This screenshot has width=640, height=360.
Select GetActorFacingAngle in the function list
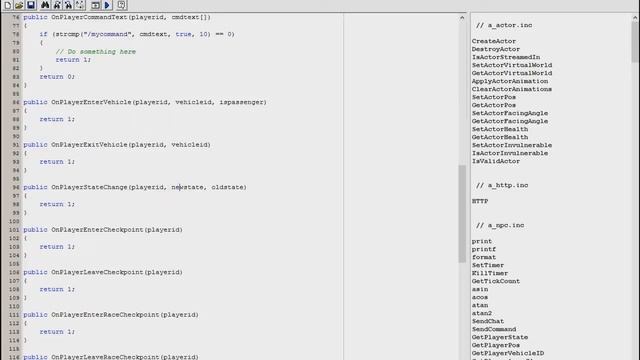510,121
